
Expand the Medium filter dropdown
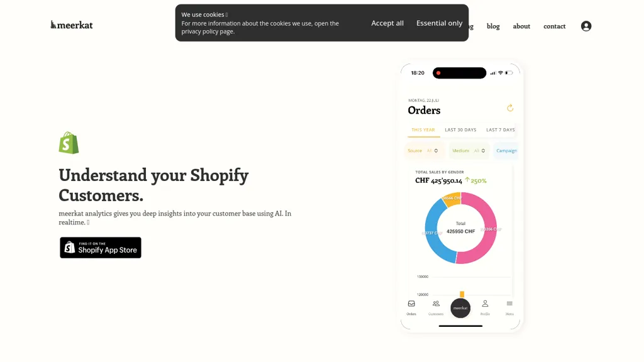469,151
